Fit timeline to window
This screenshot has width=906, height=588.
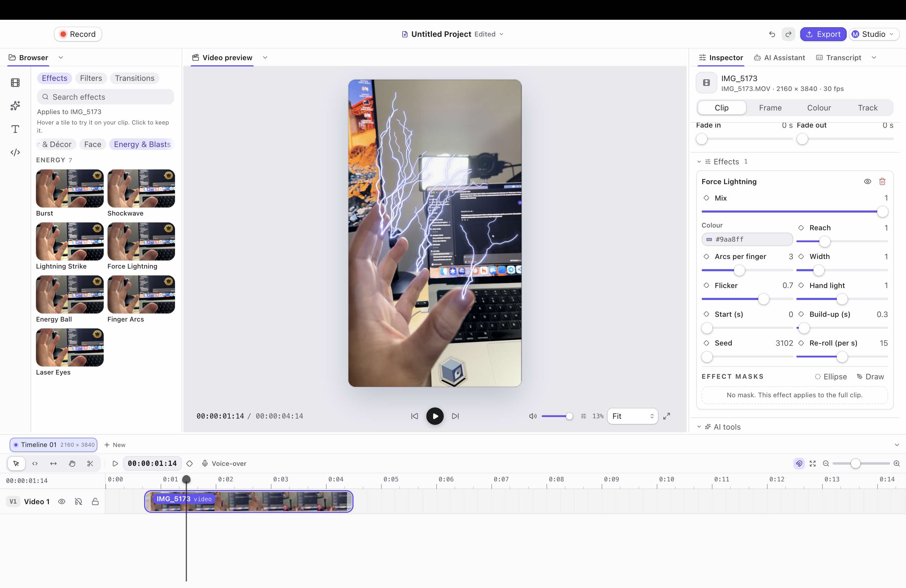813,463
